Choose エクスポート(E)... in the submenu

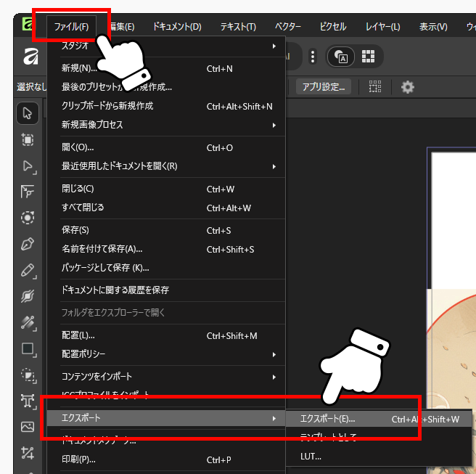[x=379, y=419]
